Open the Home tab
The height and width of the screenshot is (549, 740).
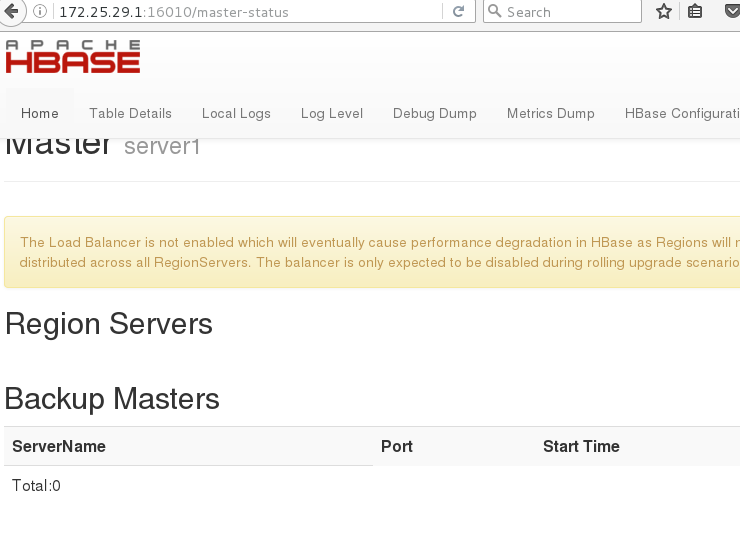coord(40,113)
